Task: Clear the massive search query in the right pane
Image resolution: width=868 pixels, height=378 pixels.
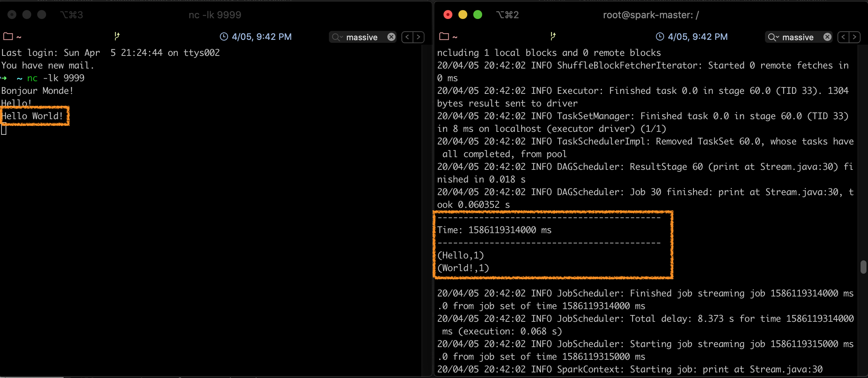Action: tap(827, 37)
